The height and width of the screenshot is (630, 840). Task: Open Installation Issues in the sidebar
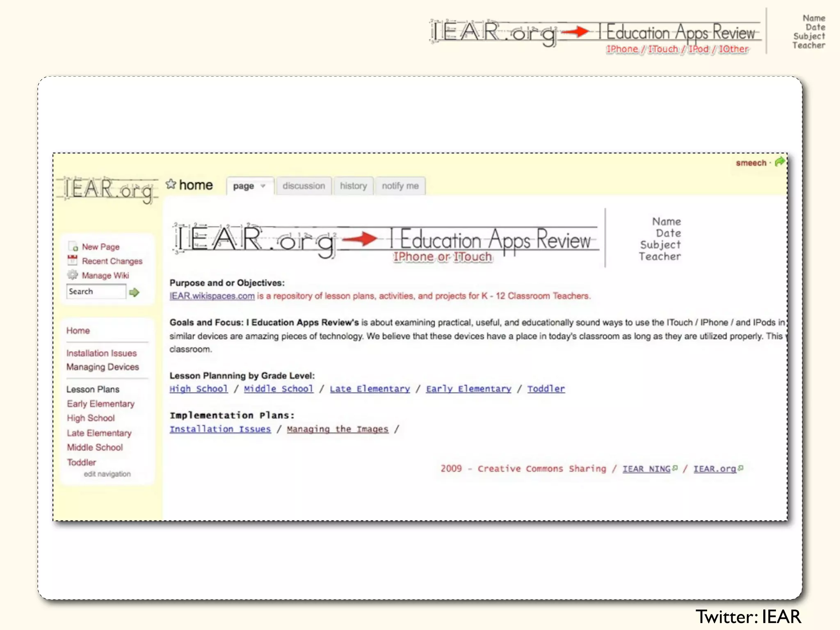pos(101,353)
